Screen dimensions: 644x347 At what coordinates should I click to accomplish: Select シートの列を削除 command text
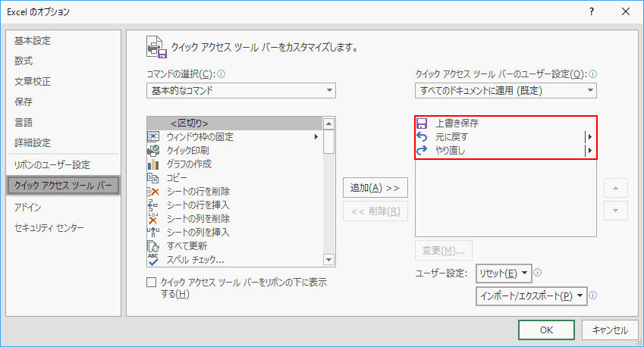(x=198, y=219)
